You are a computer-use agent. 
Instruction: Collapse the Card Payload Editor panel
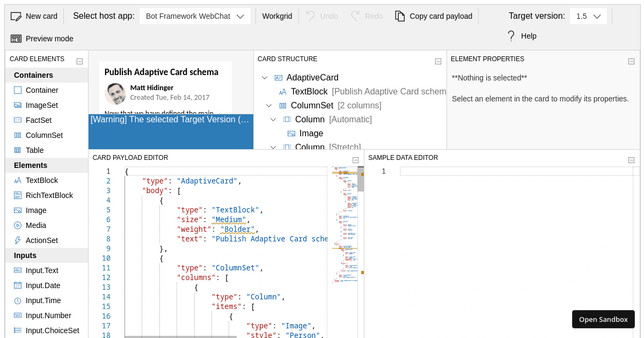click(355, 160)
